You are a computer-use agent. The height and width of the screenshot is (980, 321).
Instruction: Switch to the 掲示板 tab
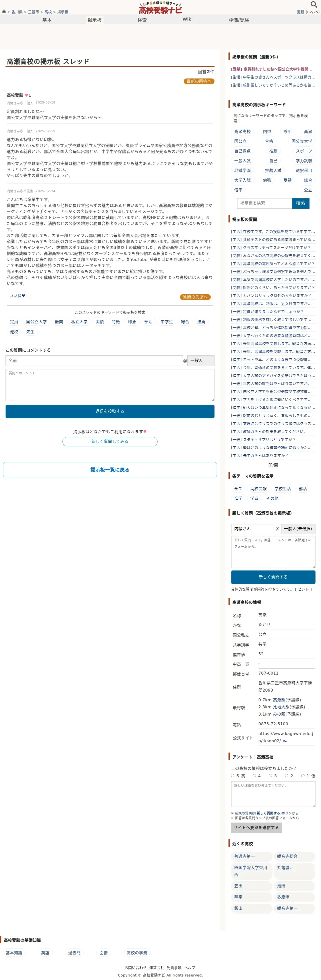(x=94, y=20)
